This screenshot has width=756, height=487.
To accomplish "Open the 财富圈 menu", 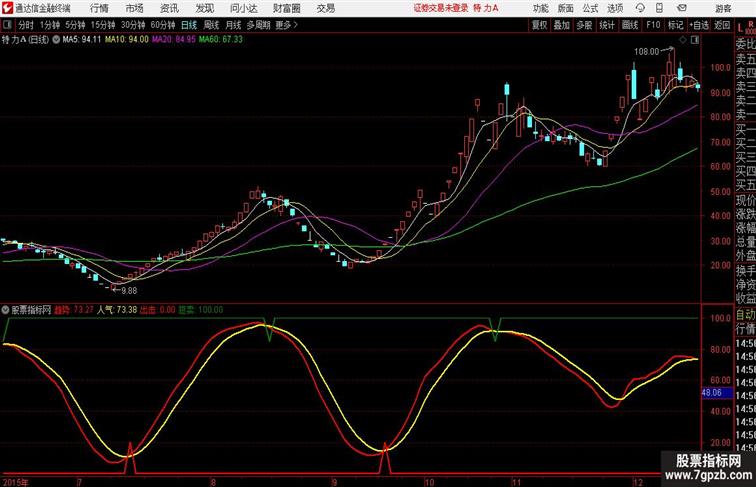I will coord(286,8).
